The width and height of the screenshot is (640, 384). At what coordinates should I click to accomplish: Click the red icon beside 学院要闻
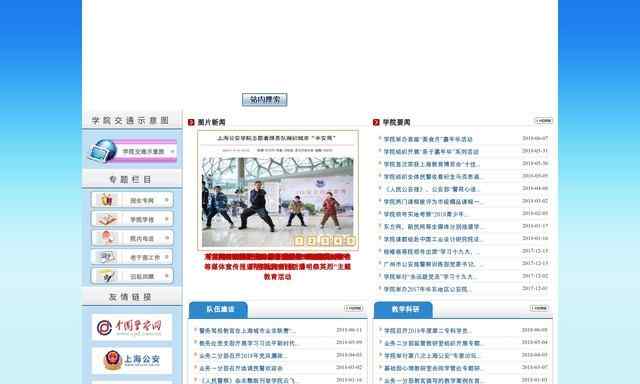click(x=376, y=122)
